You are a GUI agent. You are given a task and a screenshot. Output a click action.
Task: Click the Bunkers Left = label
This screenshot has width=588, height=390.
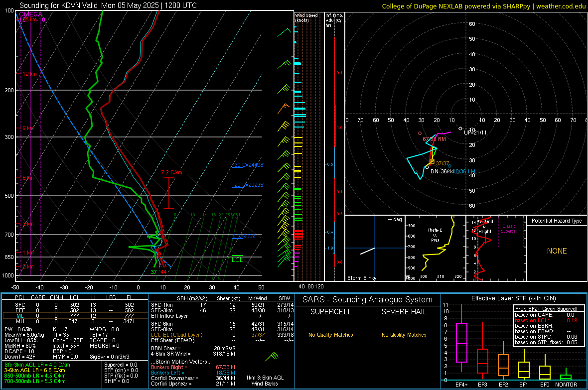(167, 373)
